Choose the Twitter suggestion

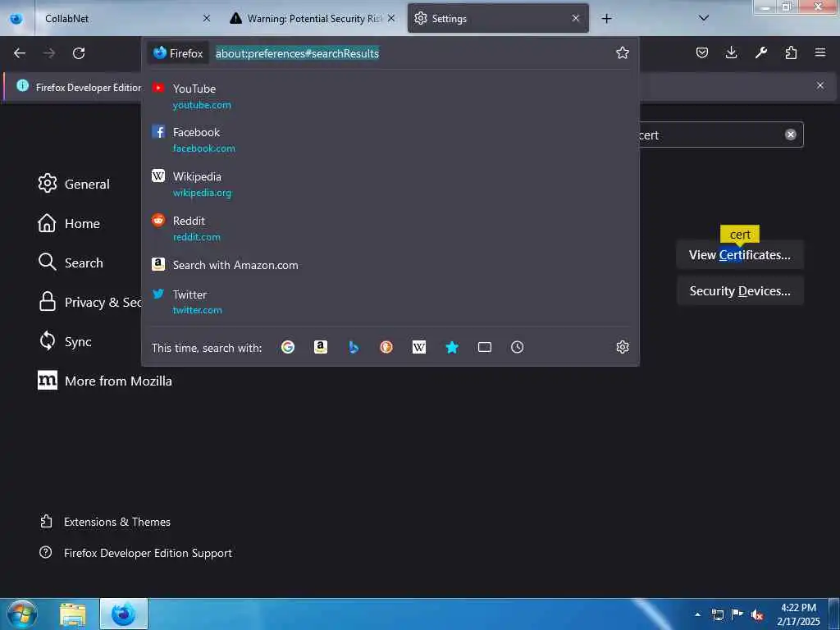click(390, 302)
